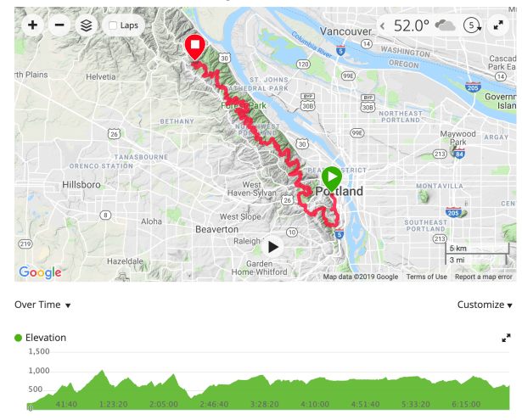This screenshot has height=420, width=522.
Task: Toggle the green Elevation legend dot
Action: click(x=19, y=338)
